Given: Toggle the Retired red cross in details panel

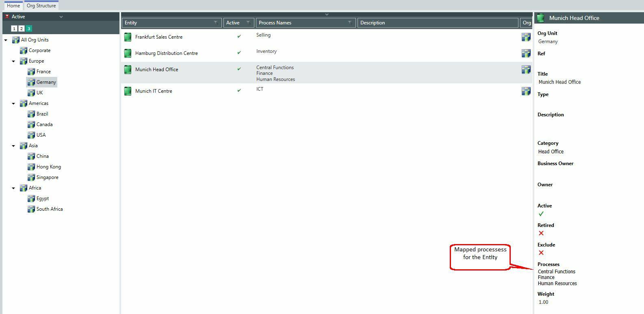Looking at the screenshot, I should [x=541, y=233].
